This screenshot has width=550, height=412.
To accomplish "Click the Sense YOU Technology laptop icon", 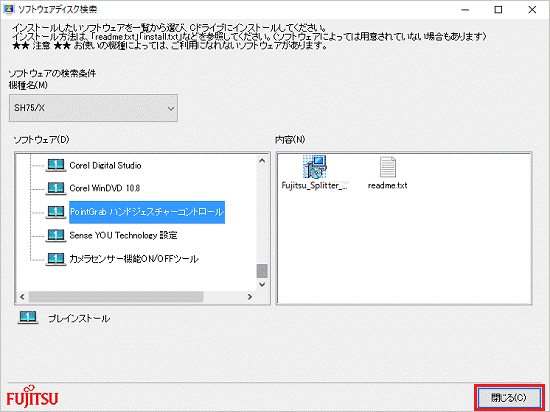I will point(56,235).
